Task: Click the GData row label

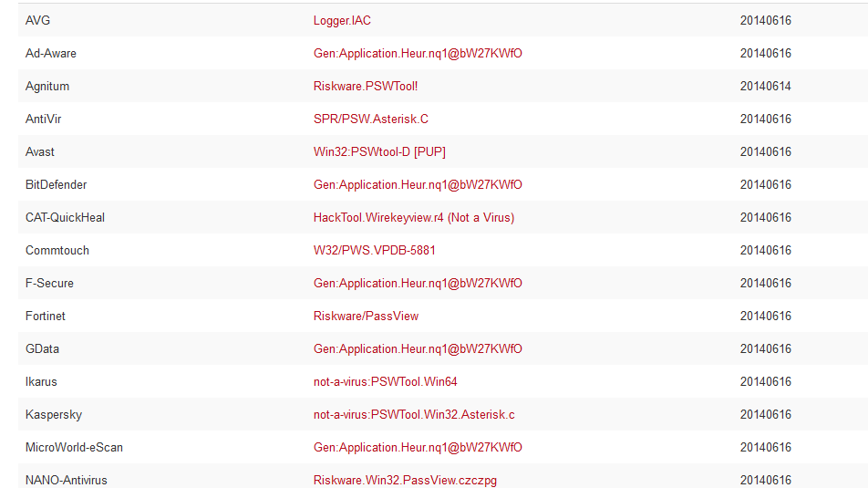Action: [42, 349]
